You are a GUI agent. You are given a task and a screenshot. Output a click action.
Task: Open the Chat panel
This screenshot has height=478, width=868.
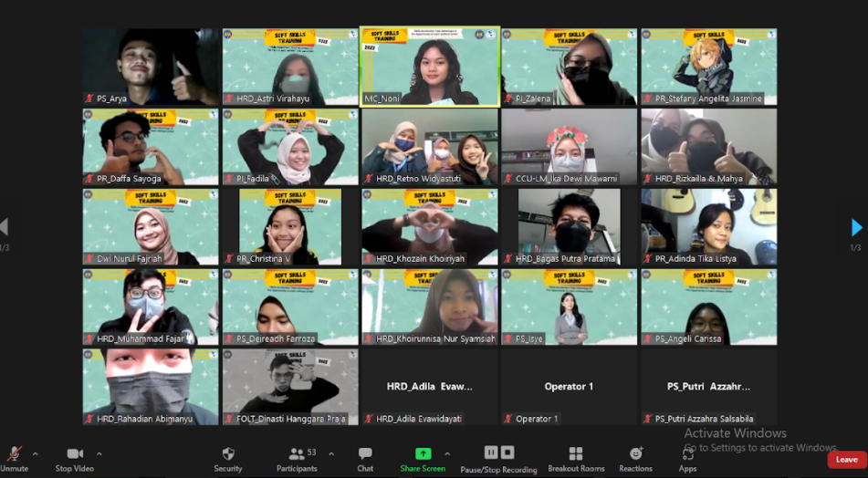(x=365, y=454)
